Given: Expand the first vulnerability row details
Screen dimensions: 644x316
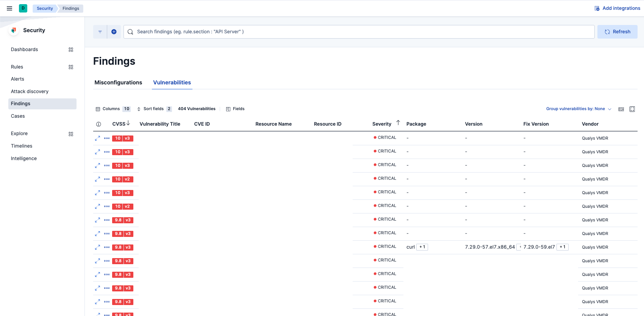Looking at the screenshot, I should click(x=97, y=139).
